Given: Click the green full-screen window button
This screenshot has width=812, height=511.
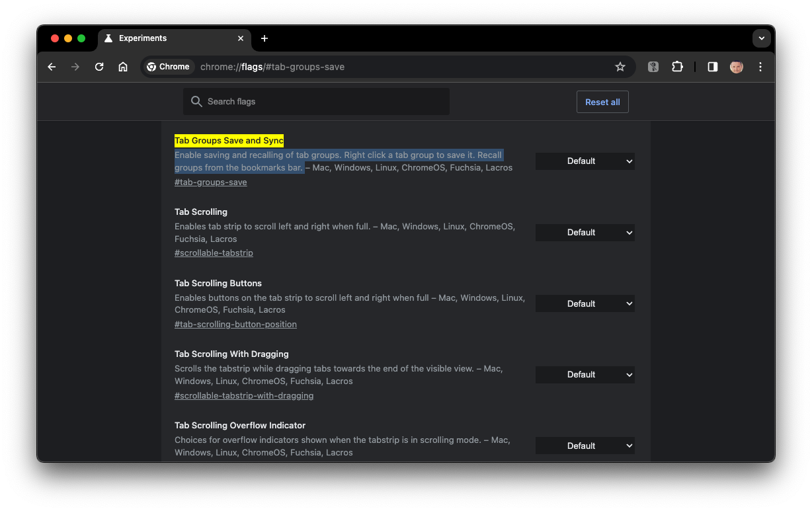Looking at the screenshot, I should point(81,38).
